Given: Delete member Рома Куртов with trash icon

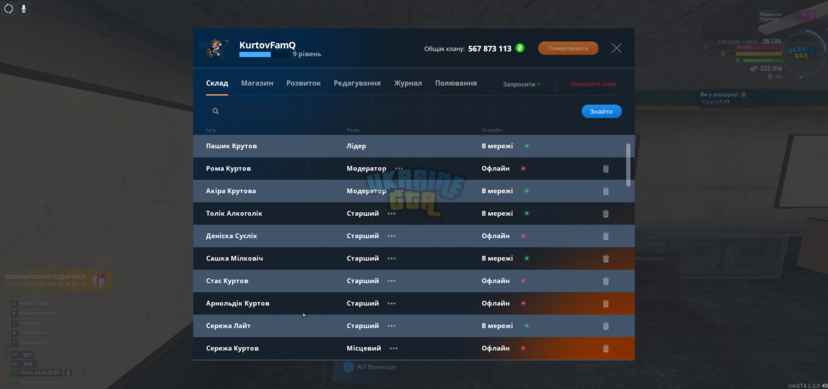Looking at the screenshot, I should (x=606, y=169).
